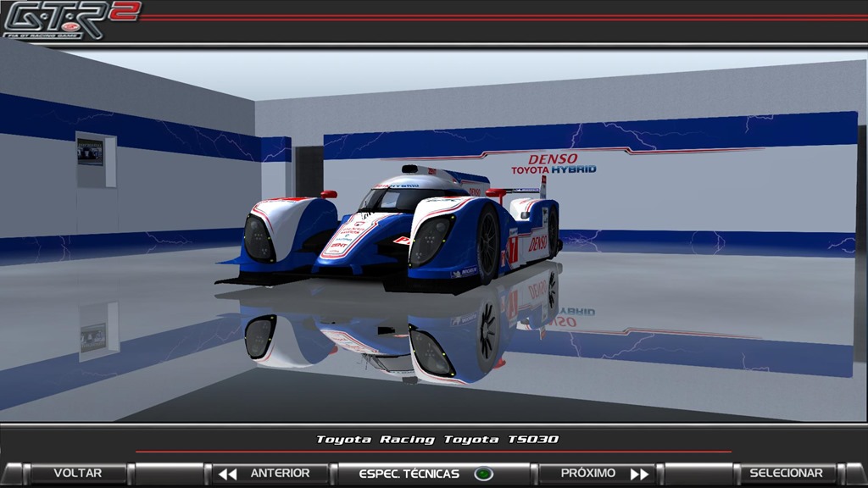
Task: Open ESPEC. TÉCNICAS specifications
Action: point(434,474)
